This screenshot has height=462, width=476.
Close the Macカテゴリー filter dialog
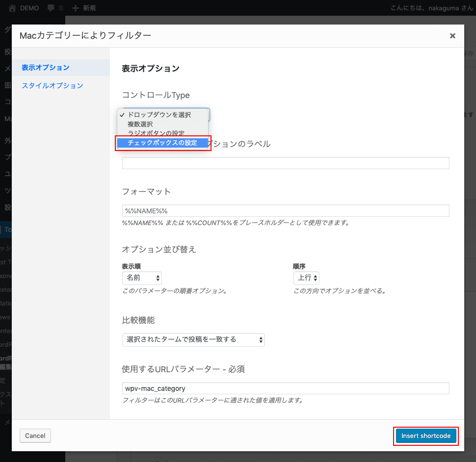click(452, 36)
